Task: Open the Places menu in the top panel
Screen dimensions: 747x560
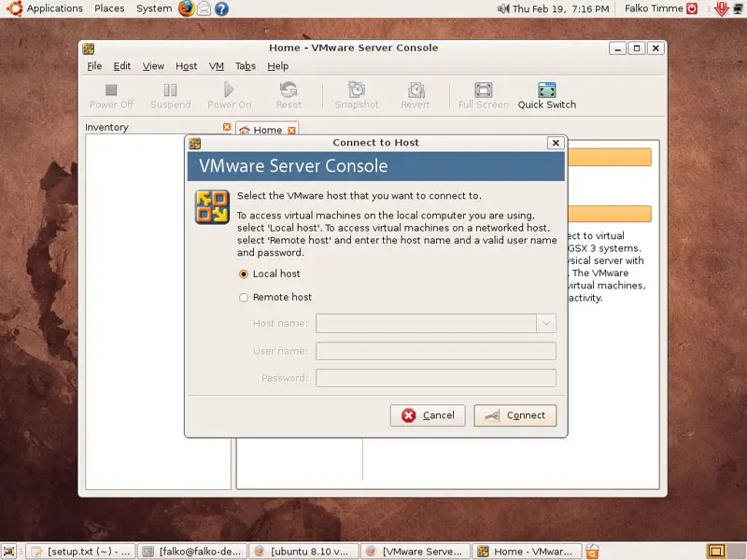Action: pos(109,8)
